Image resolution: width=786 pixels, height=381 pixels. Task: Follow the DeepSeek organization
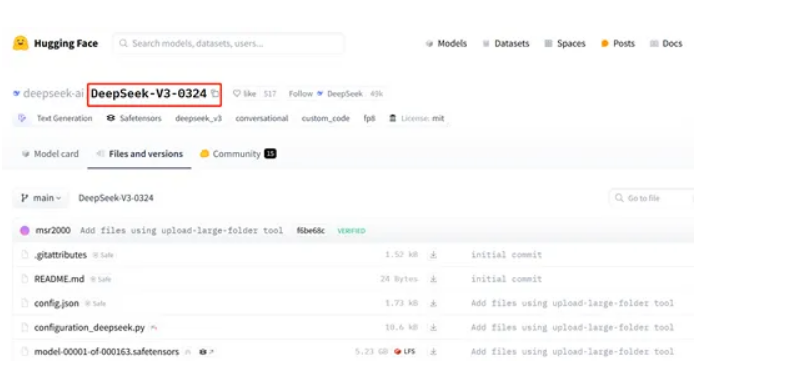pos(301,94)
